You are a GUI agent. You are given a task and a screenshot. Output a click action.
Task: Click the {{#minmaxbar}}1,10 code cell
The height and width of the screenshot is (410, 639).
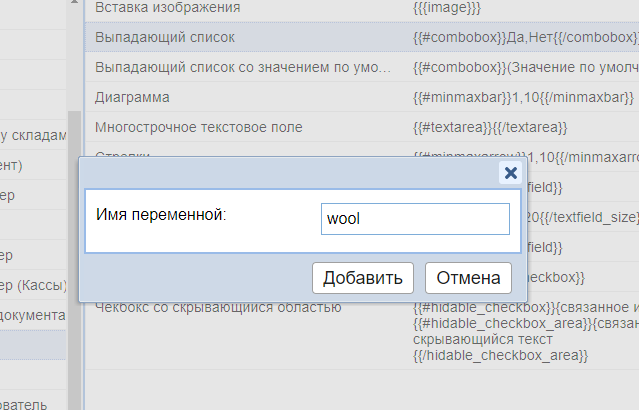[x=522, y=97]
